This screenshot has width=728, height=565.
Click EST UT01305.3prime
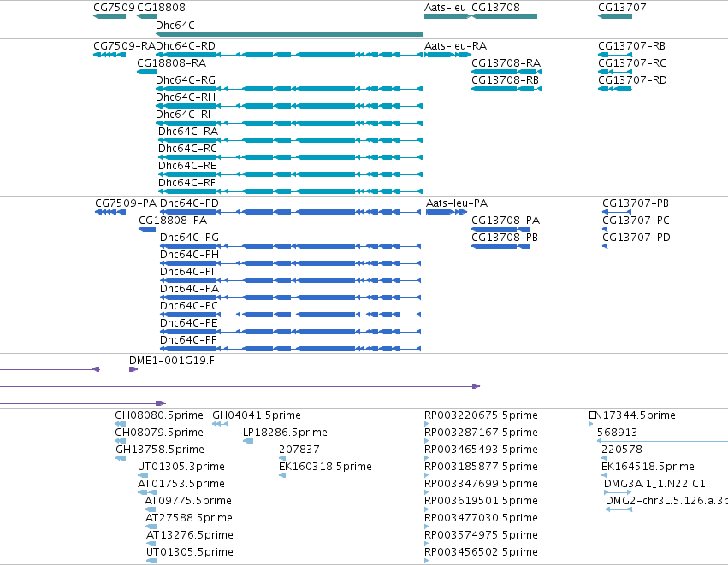click(x=181, y=467)
